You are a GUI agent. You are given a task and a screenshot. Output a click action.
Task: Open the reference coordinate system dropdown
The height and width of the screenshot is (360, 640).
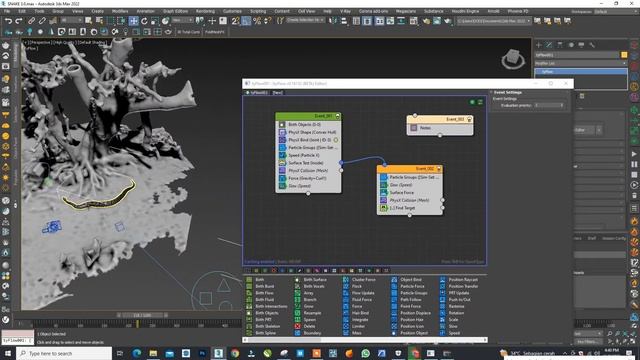(x=182, y=20)
